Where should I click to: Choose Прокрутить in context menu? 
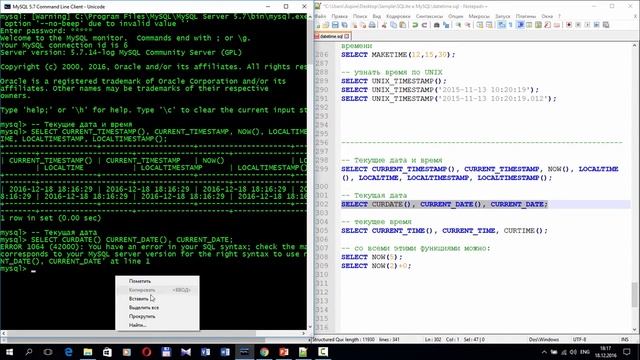pyautogui.click(x=142, y=316)
